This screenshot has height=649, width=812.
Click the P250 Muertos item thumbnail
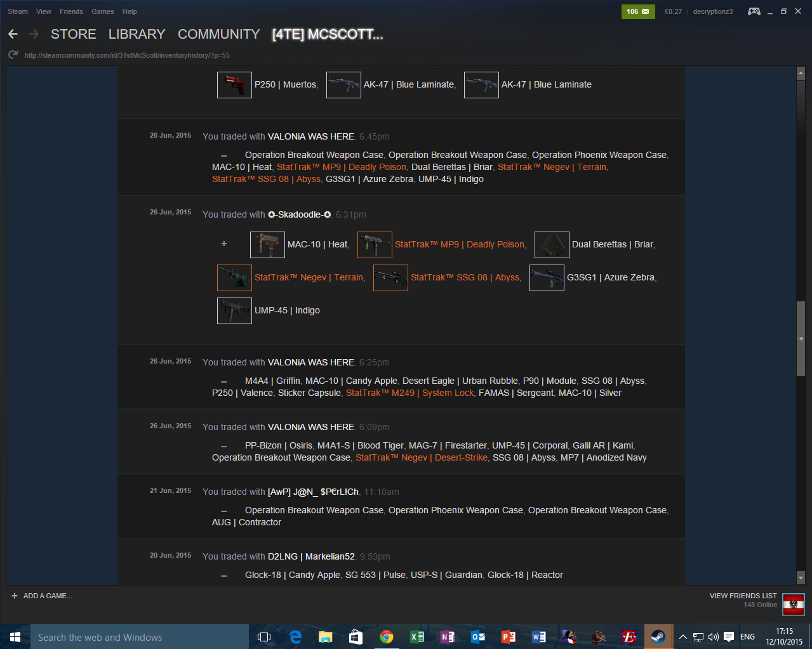click(x=234, y=85)
